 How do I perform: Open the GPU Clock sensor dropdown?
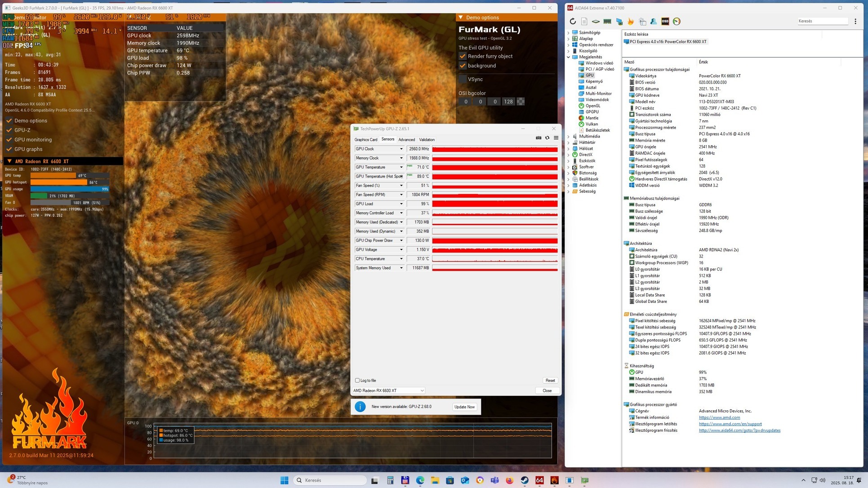pyautogui.click(x=401, y=149)
